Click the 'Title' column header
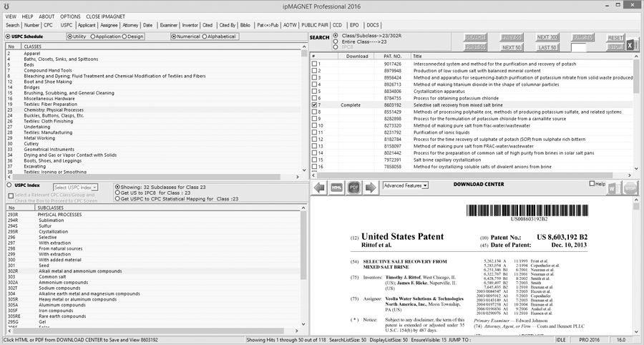The image size is (644, 345). pyautogui.click(x=522, y=57)
